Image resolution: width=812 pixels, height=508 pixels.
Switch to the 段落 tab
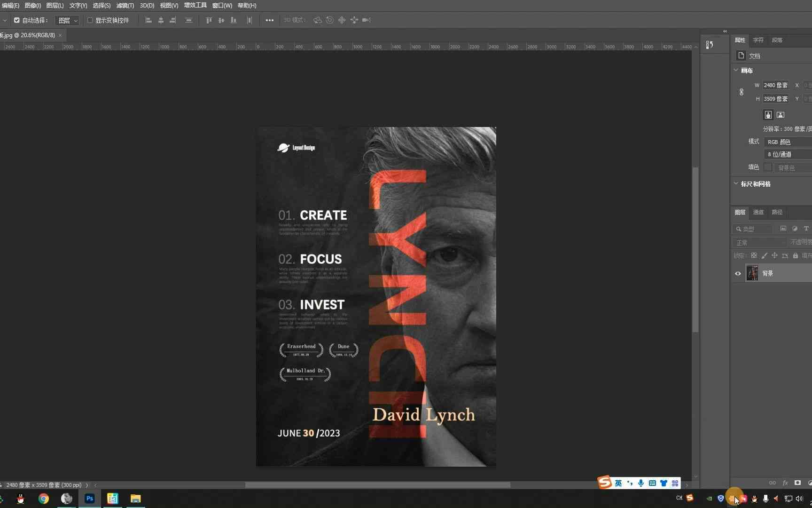tap(777, 40)
